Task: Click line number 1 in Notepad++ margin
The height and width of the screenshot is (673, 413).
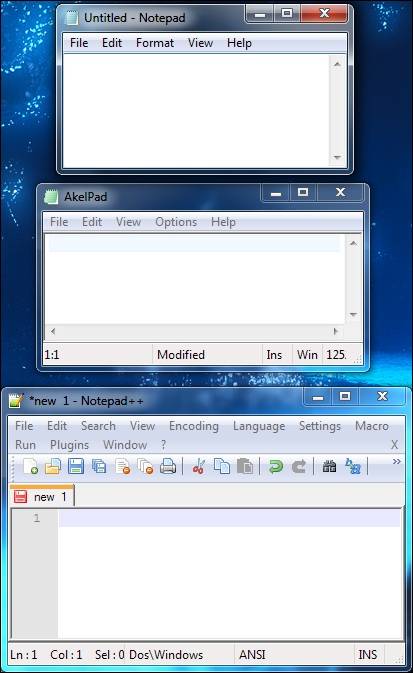Action: [36, 518]
